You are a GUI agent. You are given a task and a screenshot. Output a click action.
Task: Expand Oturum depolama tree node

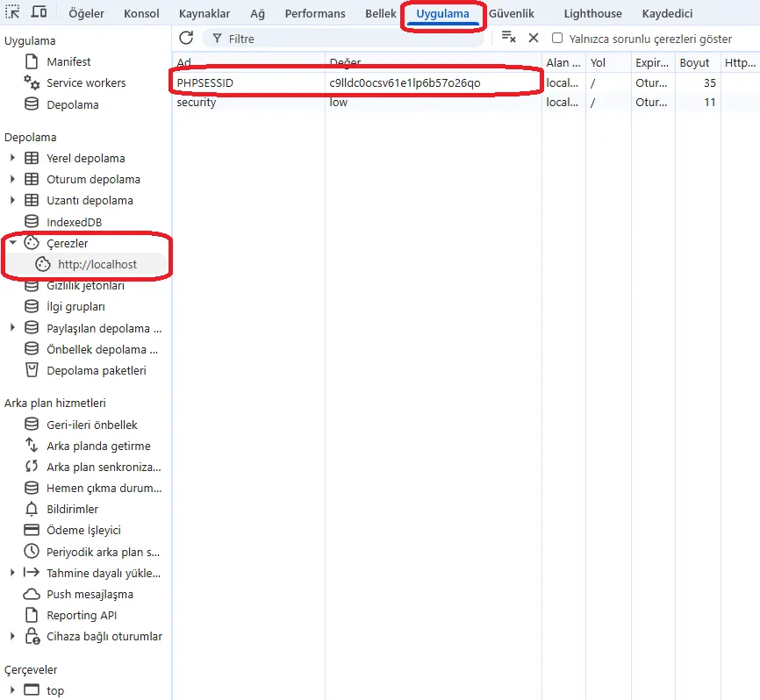coord(12,179)
